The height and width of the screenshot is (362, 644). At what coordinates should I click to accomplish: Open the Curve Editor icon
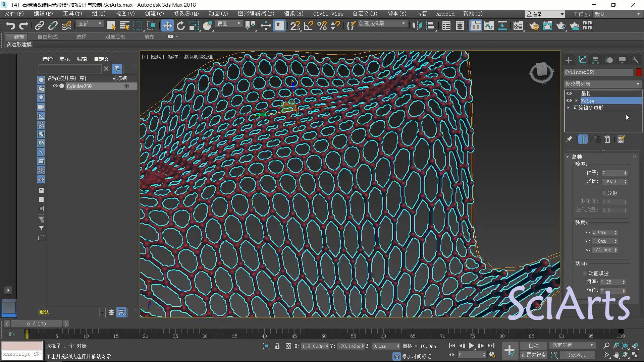pos(489,25)
